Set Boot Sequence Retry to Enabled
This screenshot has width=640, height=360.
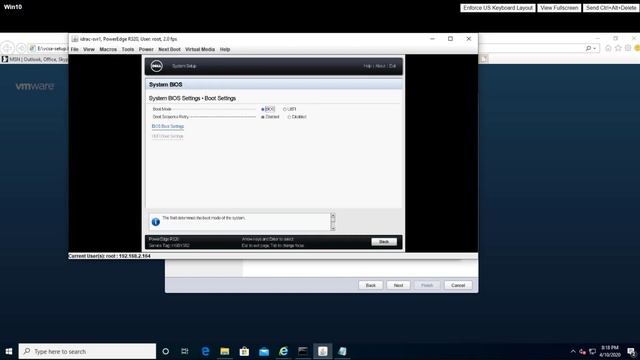(x=263, y=117)
